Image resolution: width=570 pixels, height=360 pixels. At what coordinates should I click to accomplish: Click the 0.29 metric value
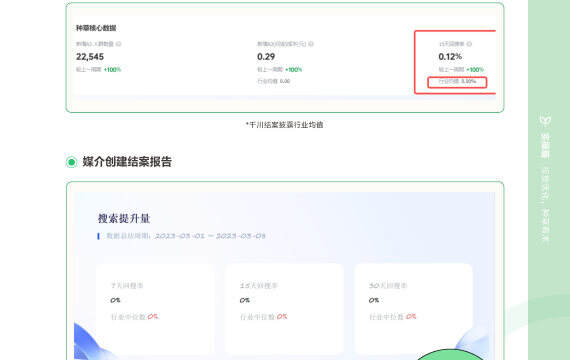266,57
